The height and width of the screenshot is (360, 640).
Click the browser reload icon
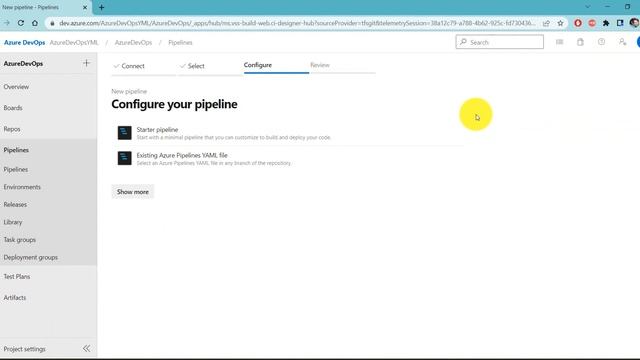coord(21,23)
